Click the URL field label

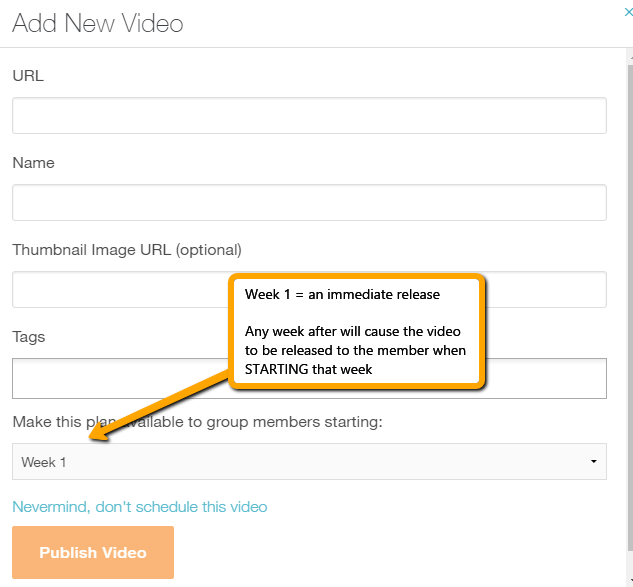pos(28,75)
